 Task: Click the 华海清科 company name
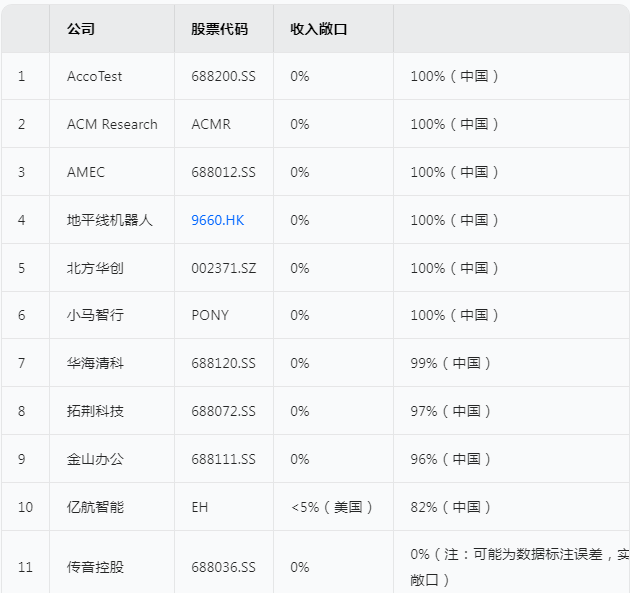coord(96,363)
